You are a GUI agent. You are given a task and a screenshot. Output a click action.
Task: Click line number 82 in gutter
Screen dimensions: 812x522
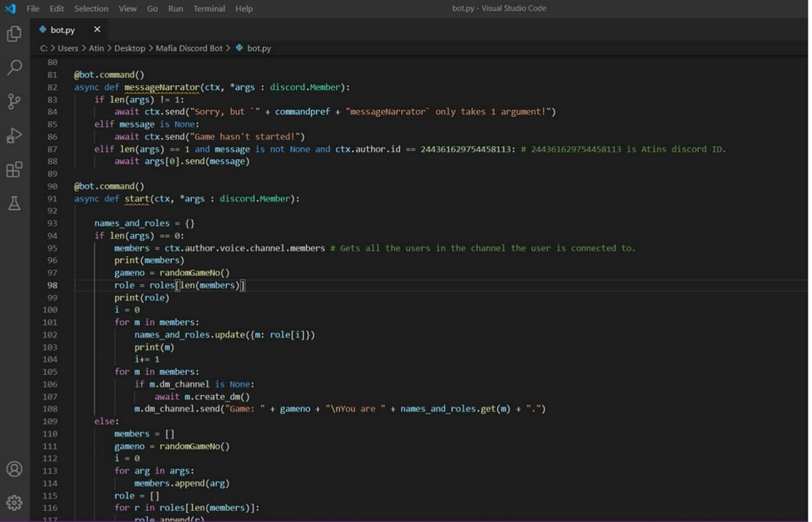point(52,87)
